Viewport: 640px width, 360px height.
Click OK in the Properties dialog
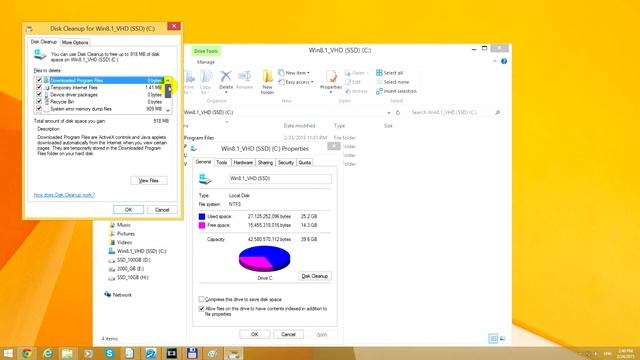254,334
